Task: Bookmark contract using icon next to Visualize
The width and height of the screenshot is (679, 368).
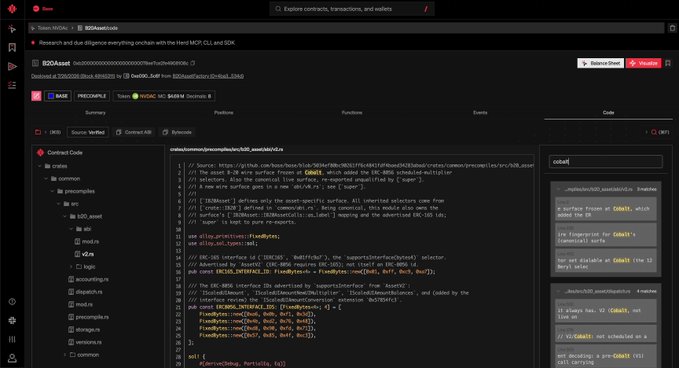Action: pos(668,63)
